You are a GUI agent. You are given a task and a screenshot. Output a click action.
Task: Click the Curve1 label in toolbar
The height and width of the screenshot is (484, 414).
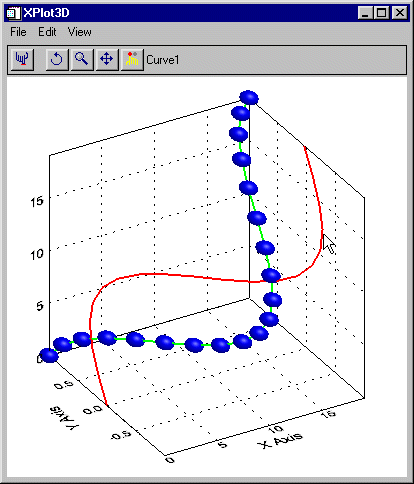tap(163, 60)
